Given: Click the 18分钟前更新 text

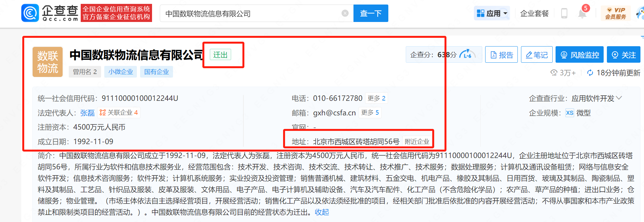Looking at the screenshot, I should coord(618,73).
